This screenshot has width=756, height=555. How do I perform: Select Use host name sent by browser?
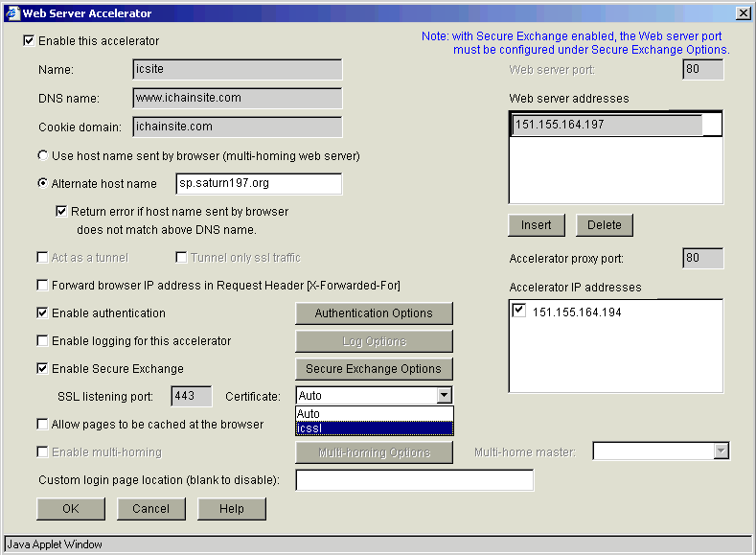click(43, 155)
